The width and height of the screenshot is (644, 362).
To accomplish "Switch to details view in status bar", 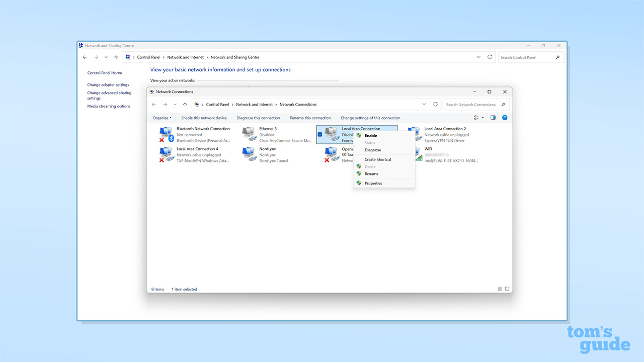I will (x=500, y=289).
